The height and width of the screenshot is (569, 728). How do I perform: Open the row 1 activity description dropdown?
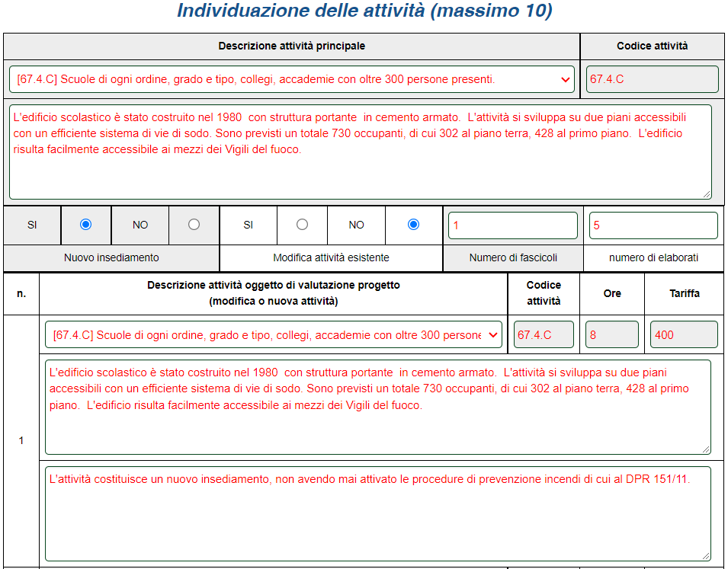pos(274,334)
